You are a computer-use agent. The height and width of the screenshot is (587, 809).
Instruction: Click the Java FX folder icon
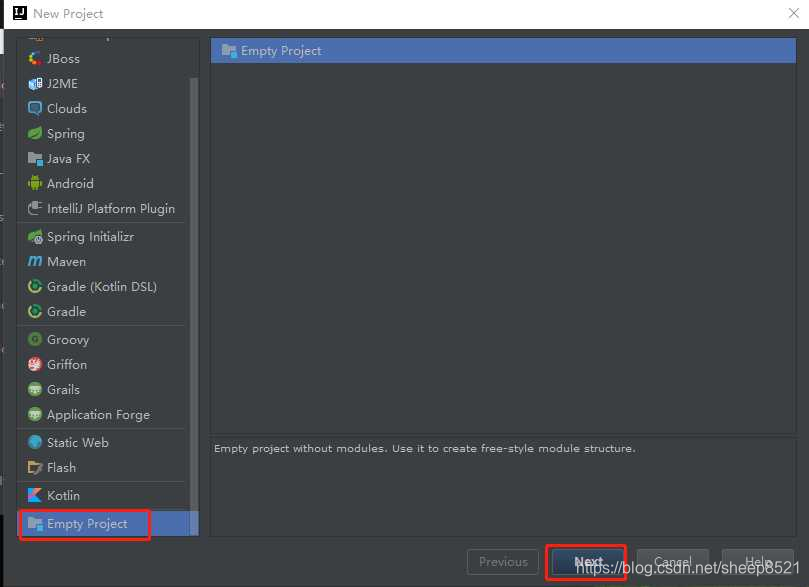[x=35, y=158]
